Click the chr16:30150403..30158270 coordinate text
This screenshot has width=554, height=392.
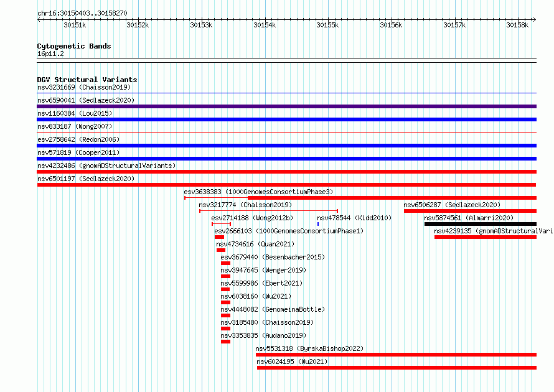(82, 13)
